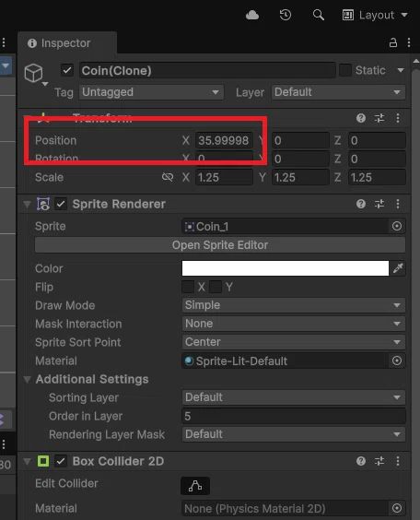420x520 pixels.
Task: Open Sprite Renderer help icon
Action: coord(361,204)
